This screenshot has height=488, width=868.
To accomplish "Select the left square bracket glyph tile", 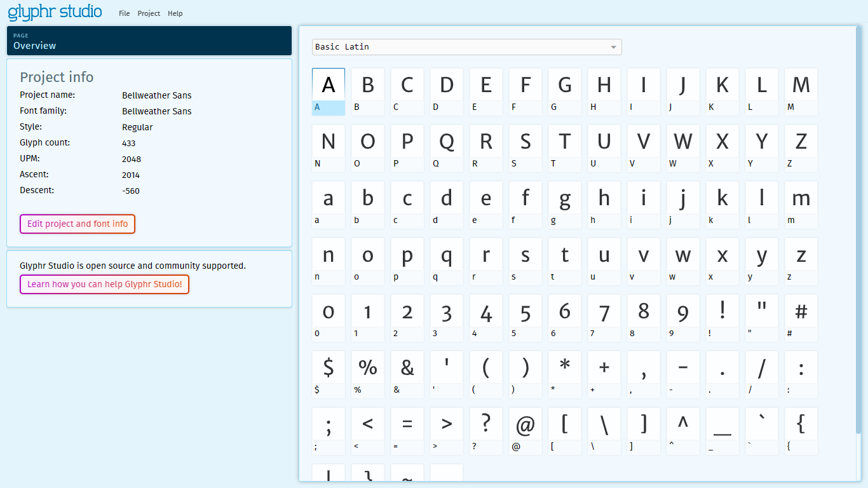I will coord(565,431).
